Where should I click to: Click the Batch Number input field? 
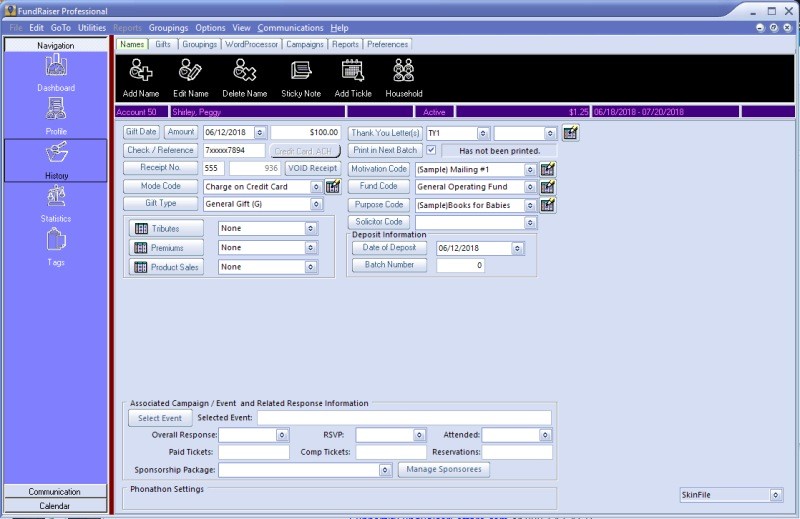(462, 265)
